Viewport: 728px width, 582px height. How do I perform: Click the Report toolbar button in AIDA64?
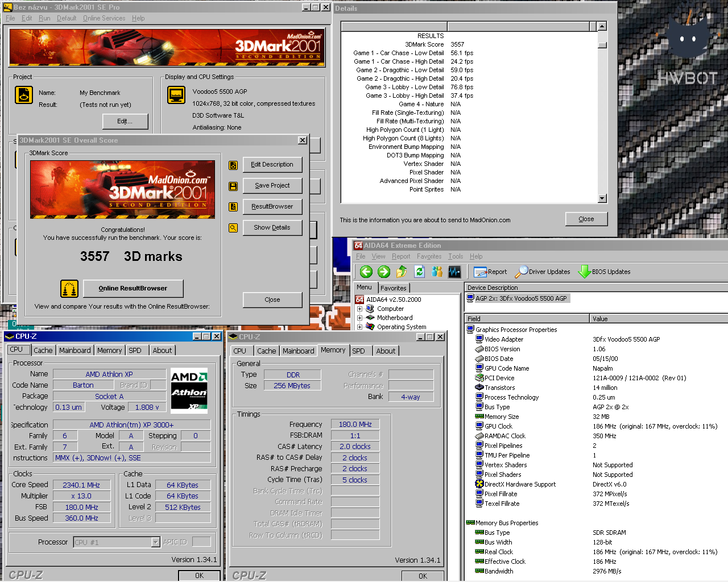(x=490, y=272)
